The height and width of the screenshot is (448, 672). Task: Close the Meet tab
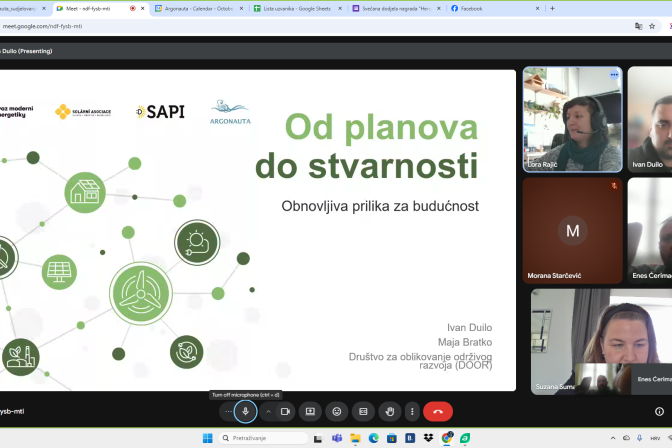[143, 9]
